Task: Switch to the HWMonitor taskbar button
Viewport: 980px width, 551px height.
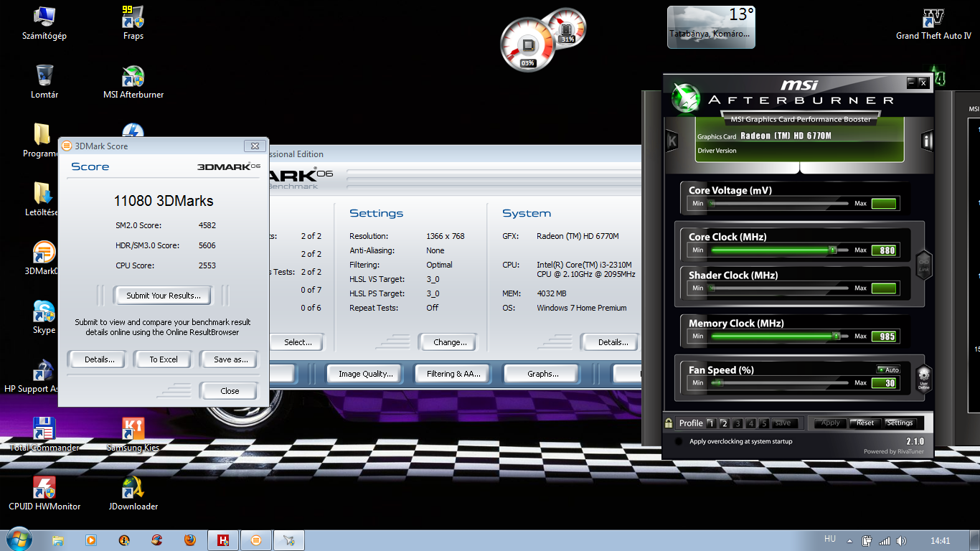Action: click(x=223, y=540)
